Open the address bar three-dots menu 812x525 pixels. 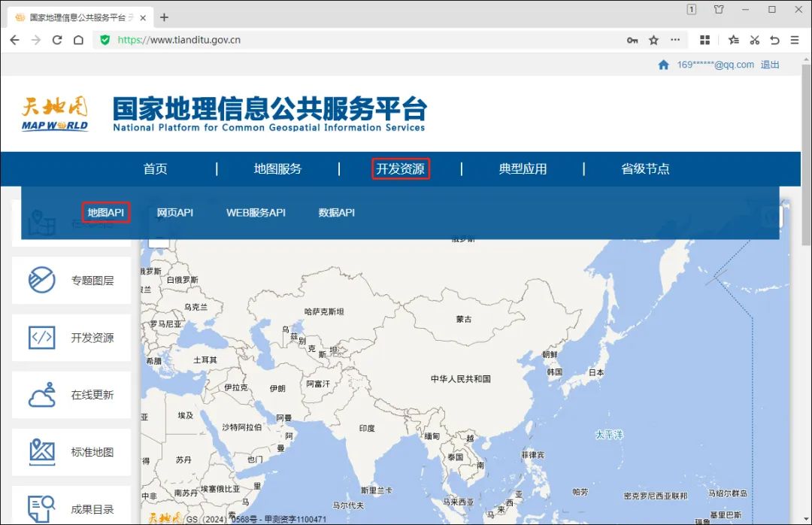pos(675,40)
